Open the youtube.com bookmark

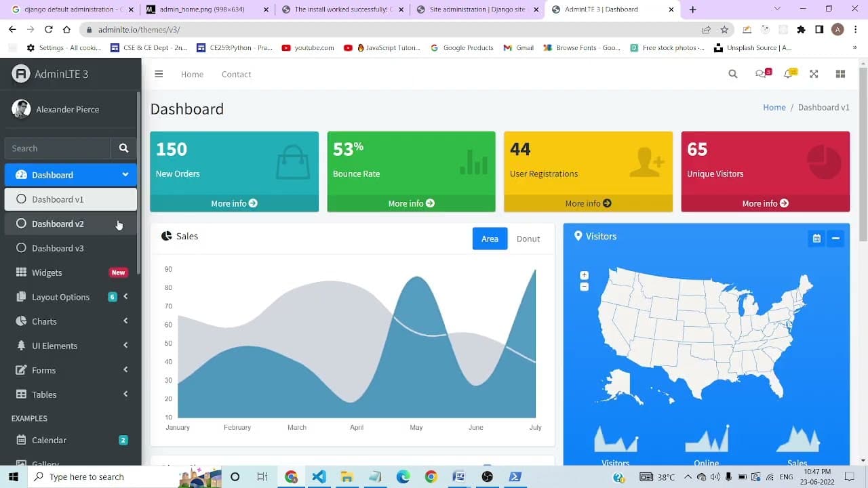coord(307,48)
